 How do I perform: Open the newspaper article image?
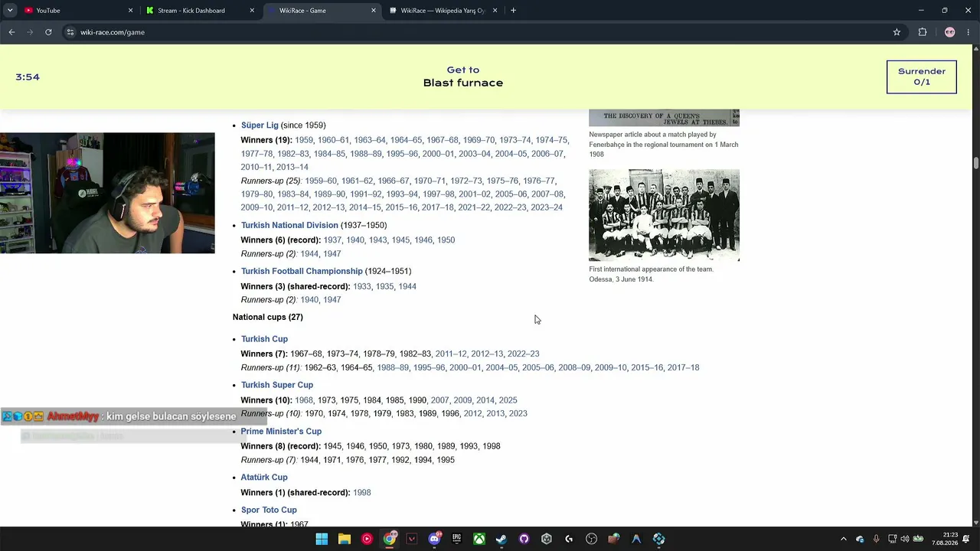[664, 118]
